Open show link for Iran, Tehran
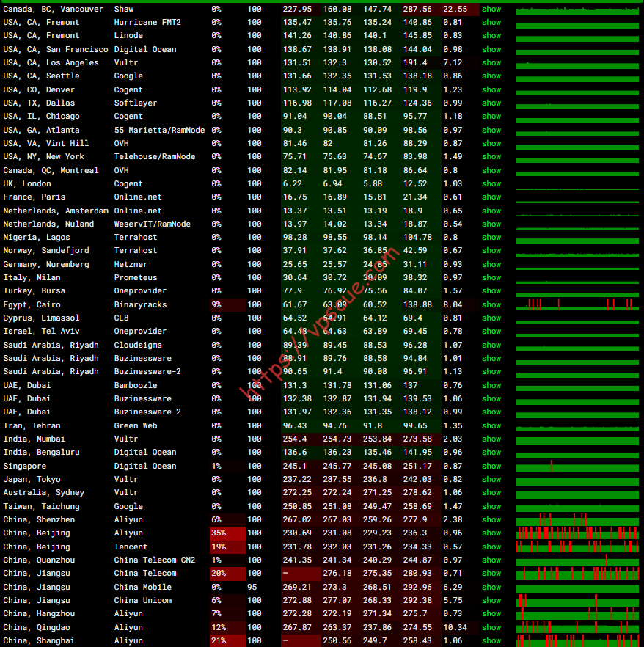The width and height of the screenshot is (644, 647). (x=491, y=425)
